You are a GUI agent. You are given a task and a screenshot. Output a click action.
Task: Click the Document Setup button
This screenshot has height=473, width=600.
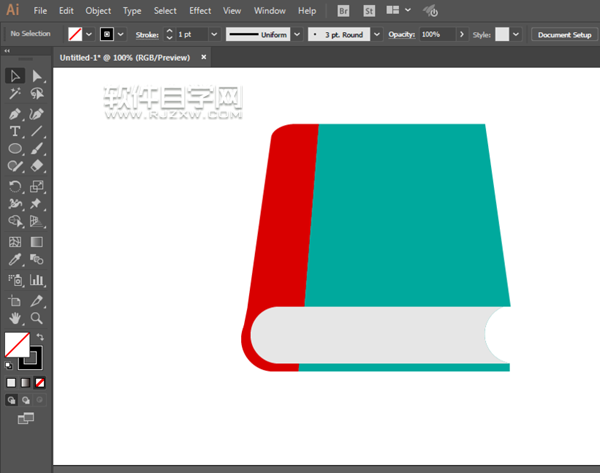(x=565, y=34)
